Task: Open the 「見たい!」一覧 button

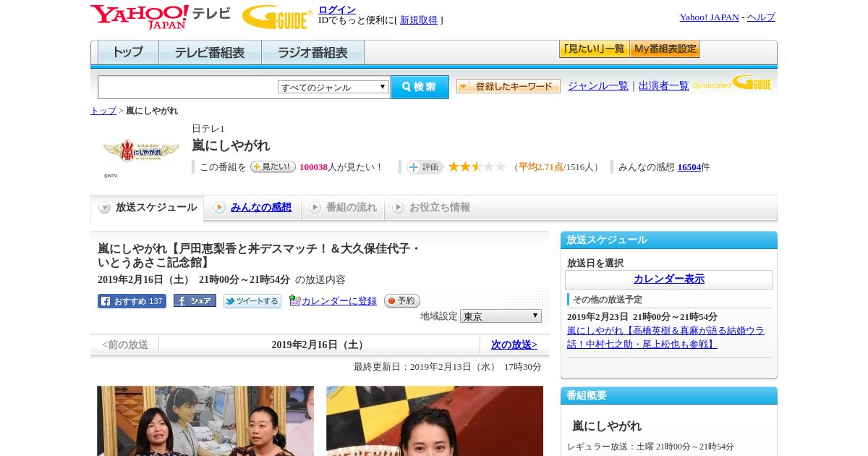Action: [x=594, y=49]
